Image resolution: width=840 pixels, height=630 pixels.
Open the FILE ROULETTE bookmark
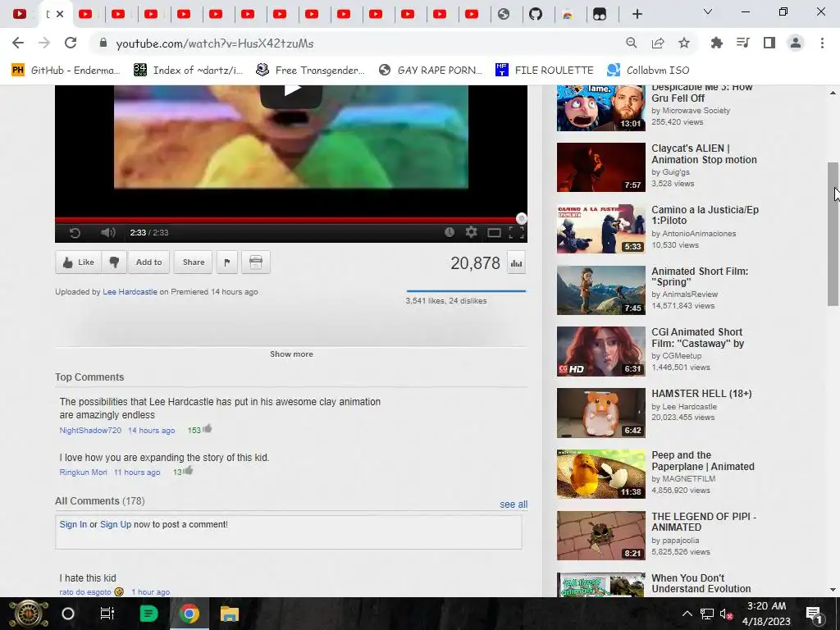point(545,71)
